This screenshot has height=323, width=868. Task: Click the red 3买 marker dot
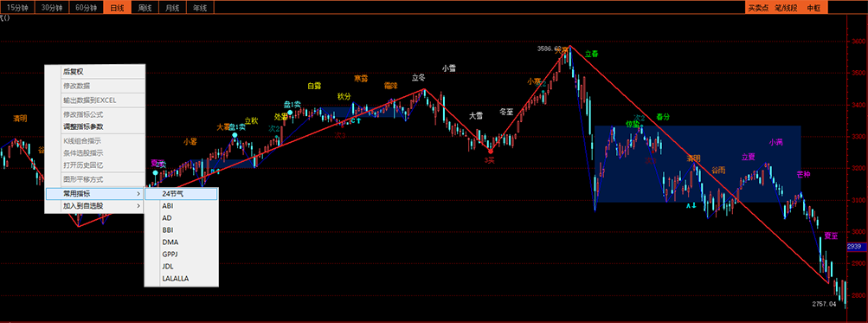(x=490, y=152)
